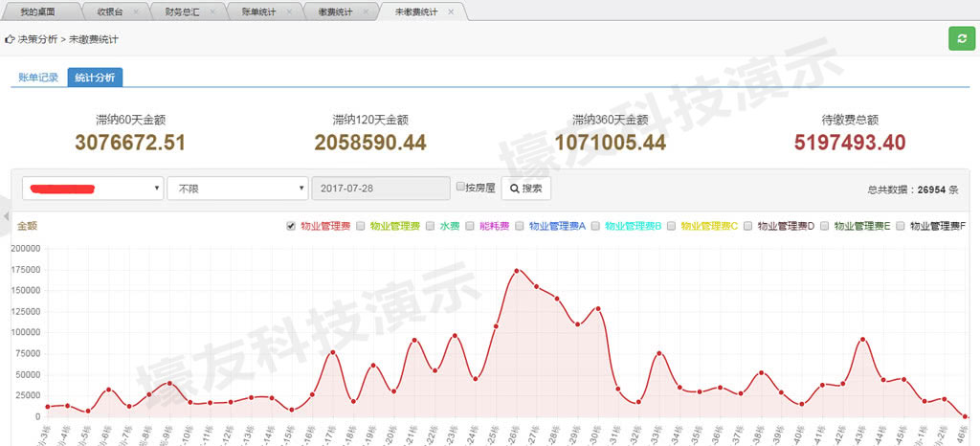Enable the 能耗费 series checkbox
Image resolution: width=980 pixels, height=446 pixels.
click(x=470, y=227)
